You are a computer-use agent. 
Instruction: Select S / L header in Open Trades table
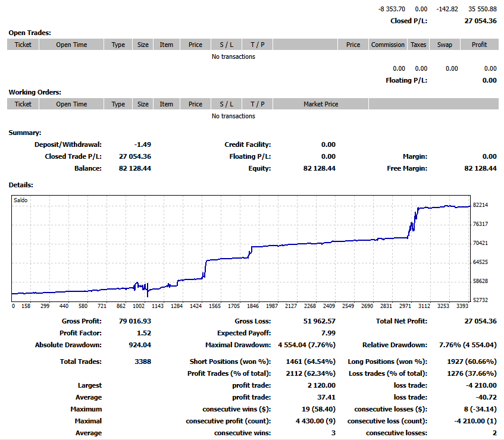(226, 45)
